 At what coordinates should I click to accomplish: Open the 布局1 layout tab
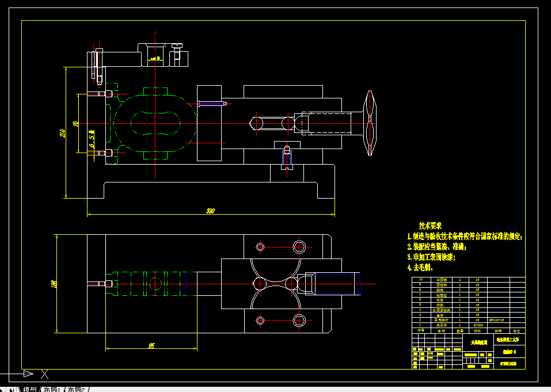(x=51, y=390)
